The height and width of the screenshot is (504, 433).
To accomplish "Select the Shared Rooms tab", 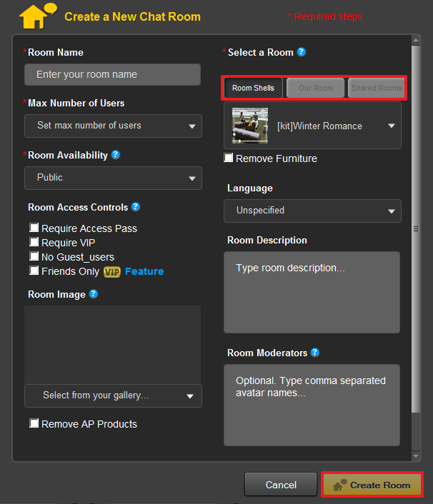I will point(376,89).
